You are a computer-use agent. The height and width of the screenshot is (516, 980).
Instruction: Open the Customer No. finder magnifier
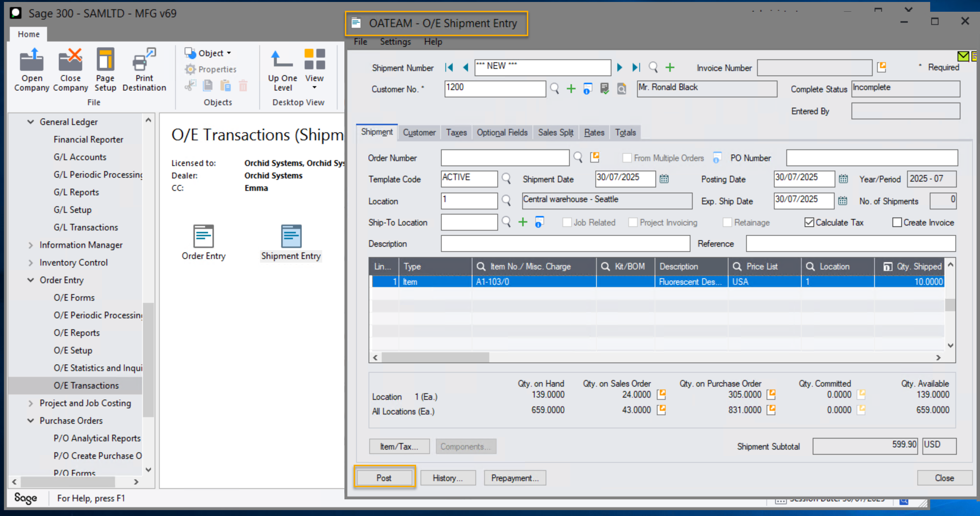coord(555,88)
